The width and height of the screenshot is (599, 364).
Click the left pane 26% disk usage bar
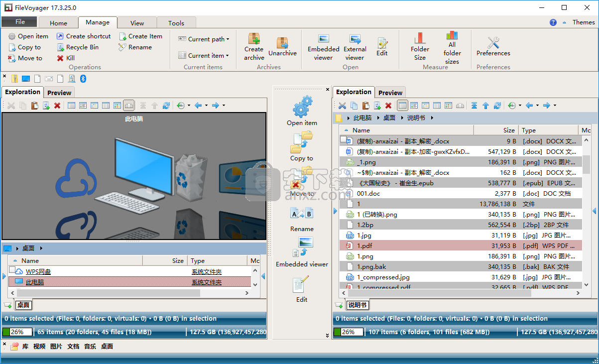coord(17,332)
